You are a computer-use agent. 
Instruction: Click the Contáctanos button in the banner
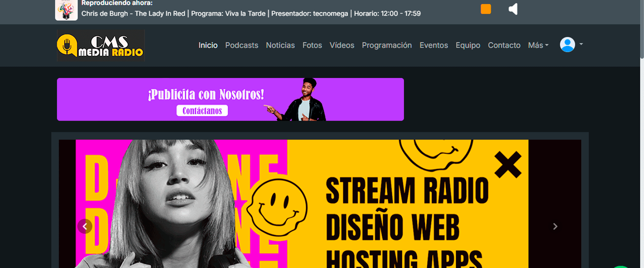(x=202, y=111)
